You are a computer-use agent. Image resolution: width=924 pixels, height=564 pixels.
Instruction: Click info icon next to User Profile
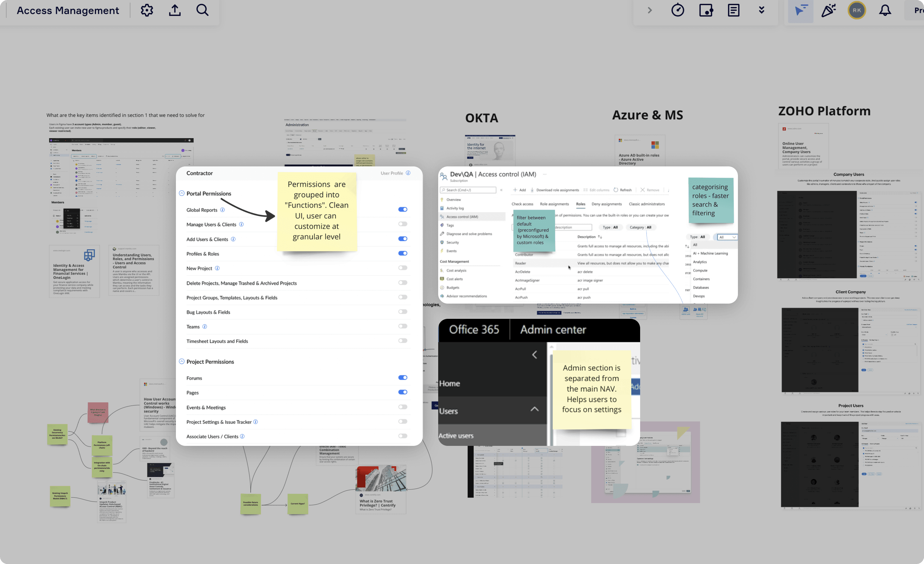[x=408, y=173]
